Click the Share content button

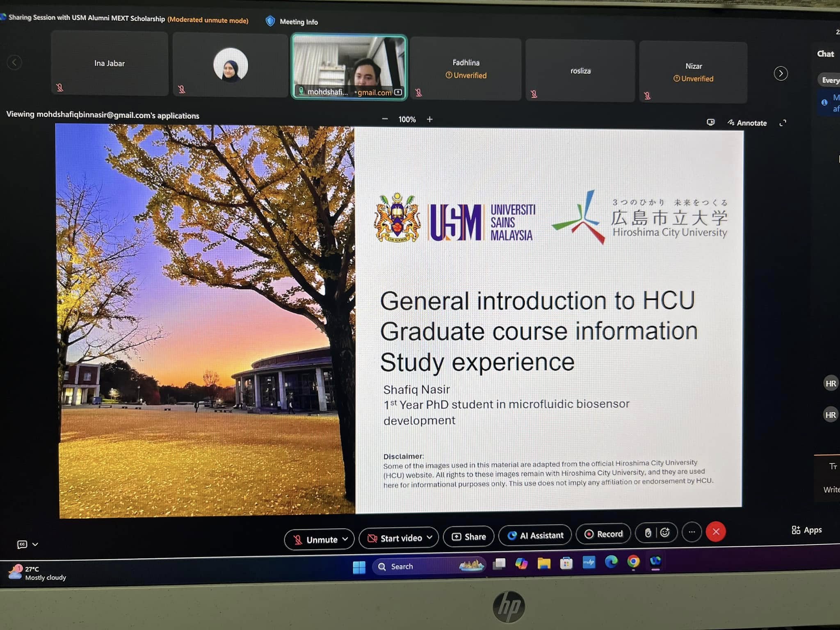tap(469, 536)
